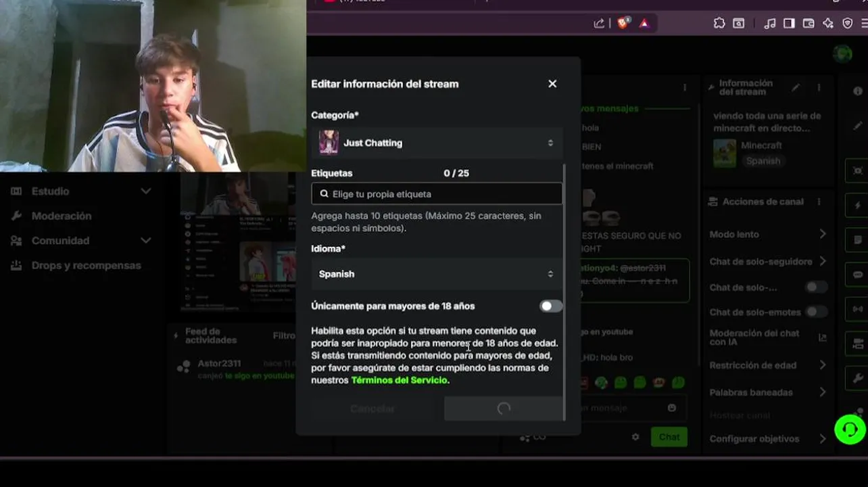The height and width of the screenshot is (487, 868).
Task: Click the chat bubble icon in right rail
Action: [858, 275]
